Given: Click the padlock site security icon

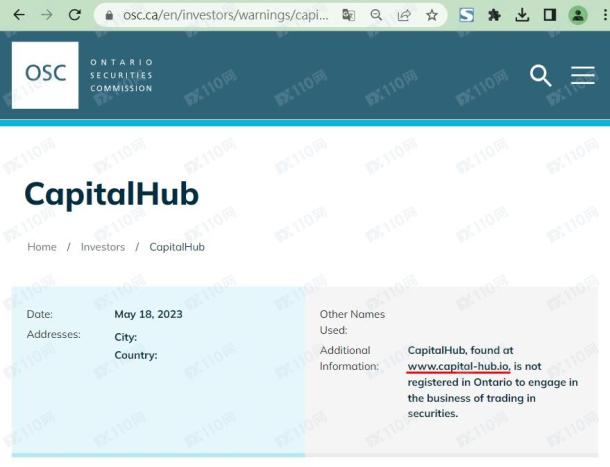Looking at the screenshot, I should click(109, 16).
